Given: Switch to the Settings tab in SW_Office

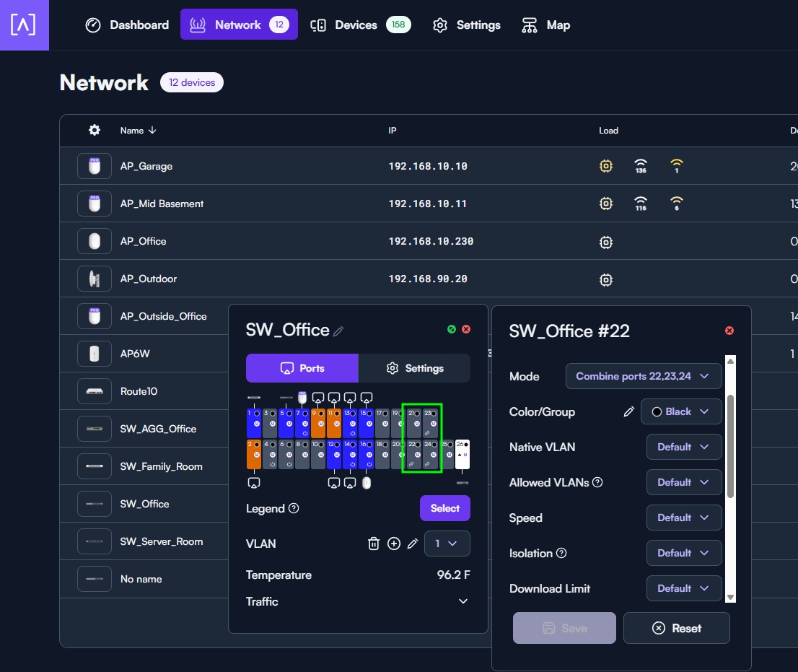Looking at the screenshot, I should tap(414, 368).
